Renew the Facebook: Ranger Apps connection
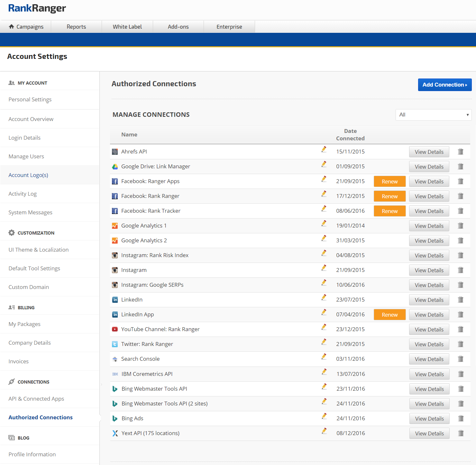 click(389, 181)
